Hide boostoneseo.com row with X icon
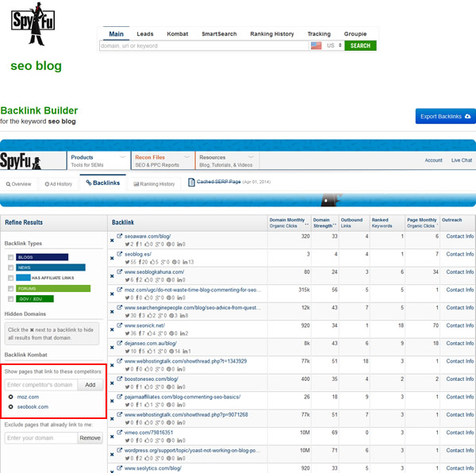The image size is (476, 473). point(112,383)
